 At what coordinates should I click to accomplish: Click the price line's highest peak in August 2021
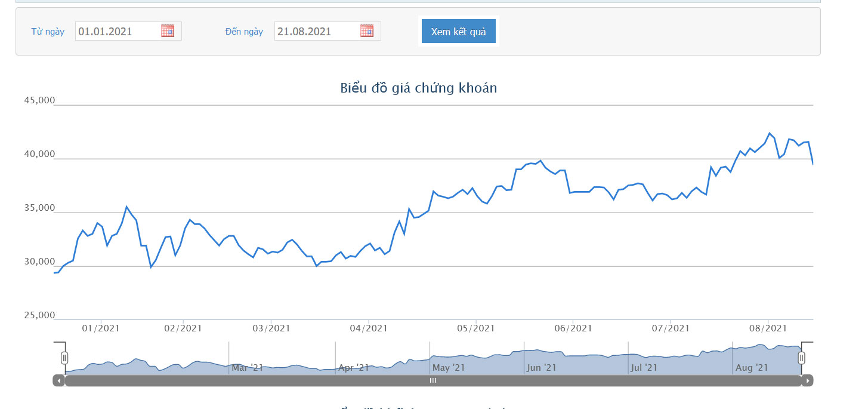(x=770, y=133)
